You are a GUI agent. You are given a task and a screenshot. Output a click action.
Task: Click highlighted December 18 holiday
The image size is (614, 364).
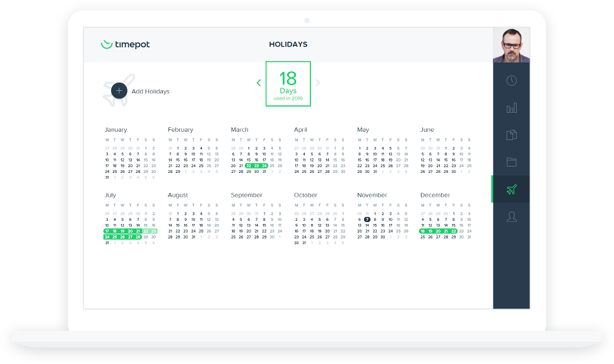(x=423, y=232)
